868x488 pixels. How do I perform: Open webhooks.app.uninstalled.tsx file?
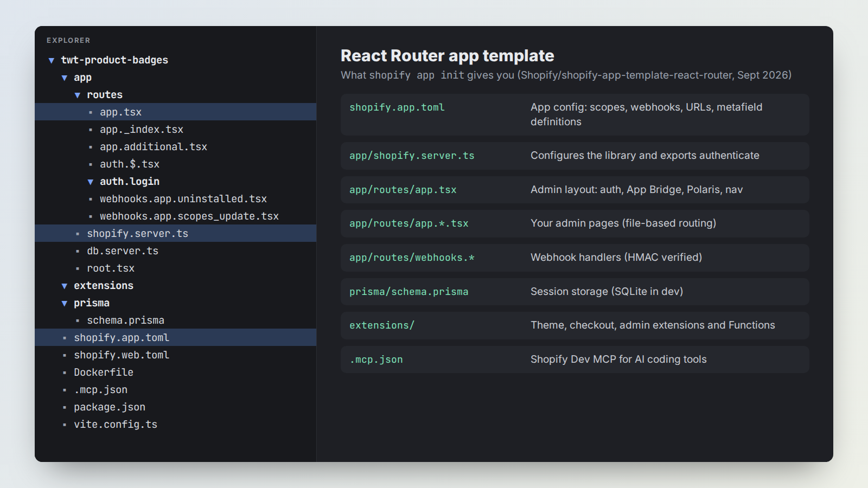[x=183, y=199]
